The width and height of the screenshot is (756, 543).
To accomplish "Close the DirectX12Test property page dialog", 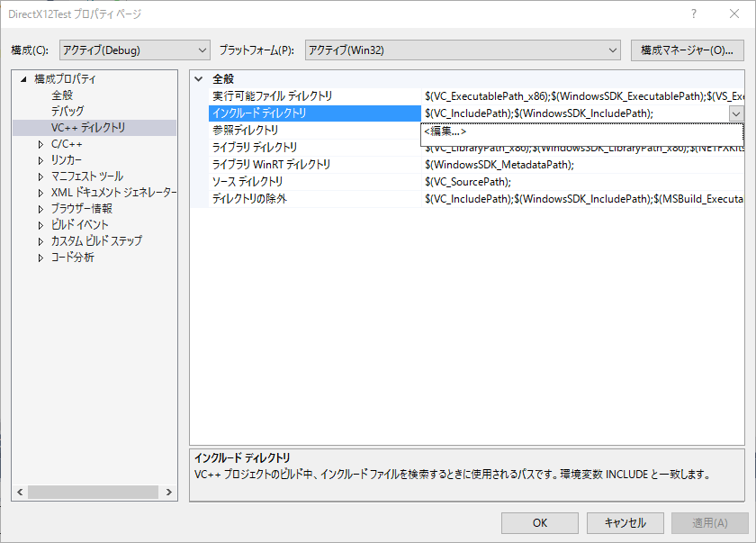I will [734, 14].
